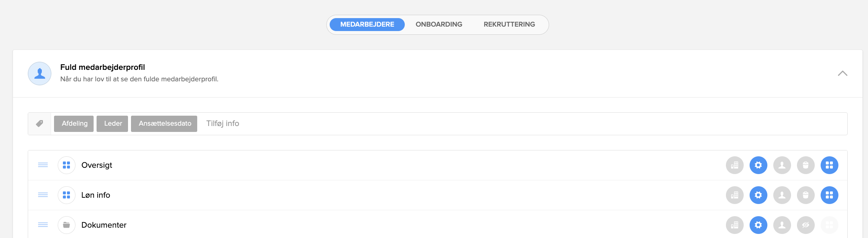868x238 pixels.
Task: Click drag handle lines of Oversigt row
Action: 43,165
